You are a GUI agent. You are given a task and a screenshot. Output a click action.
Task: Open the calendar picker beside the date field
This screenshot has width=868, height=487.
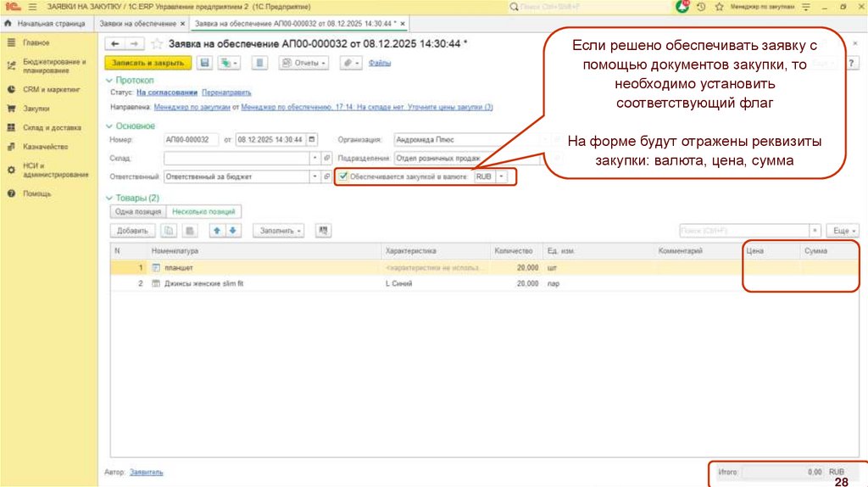coord(313,139)
